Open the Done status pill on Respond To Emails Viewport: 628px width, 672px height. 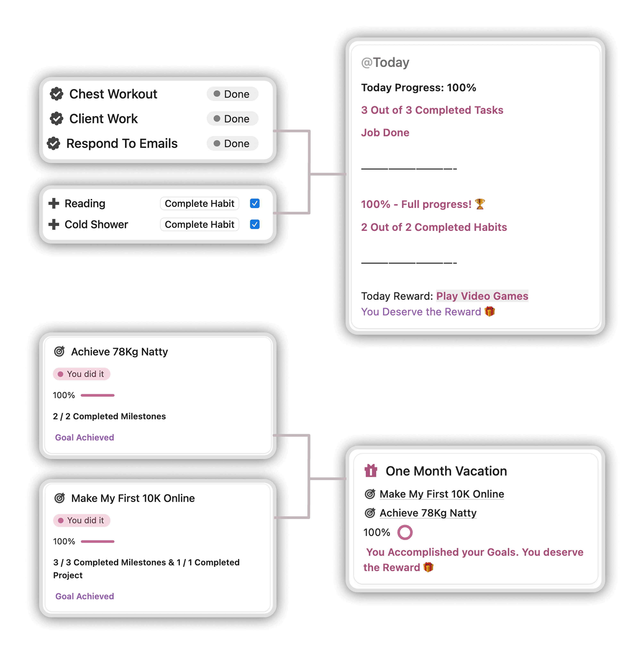point(232,143)
